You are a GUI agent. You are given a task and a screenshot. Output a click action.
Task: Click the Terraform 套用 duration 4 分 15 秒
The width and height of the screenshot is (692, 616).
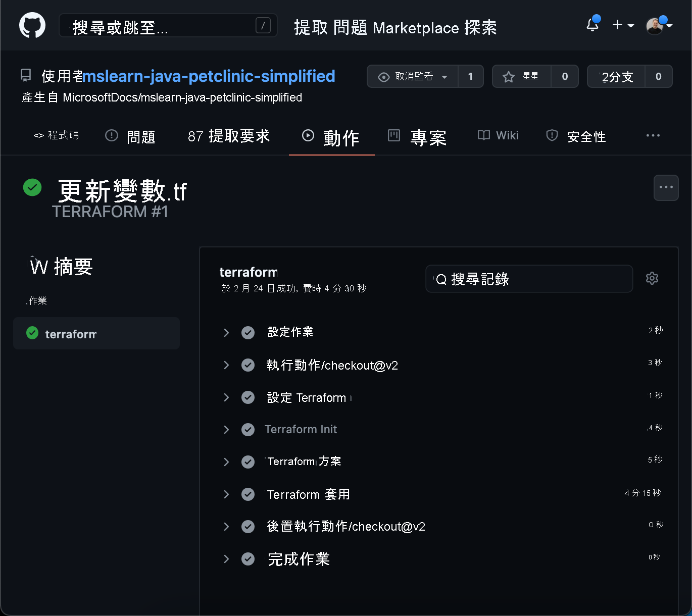[642, 493]
